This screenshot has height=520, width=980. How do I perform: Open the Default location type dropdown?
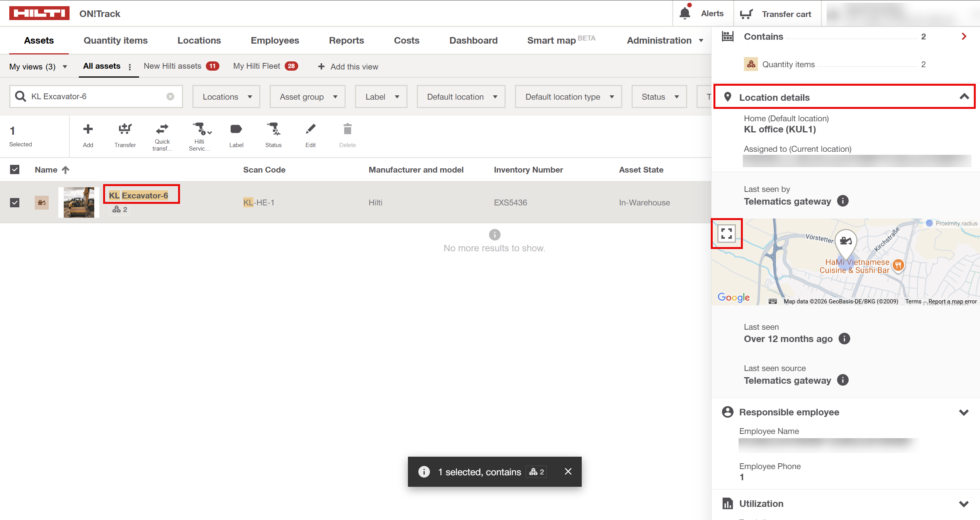(568, 97)
